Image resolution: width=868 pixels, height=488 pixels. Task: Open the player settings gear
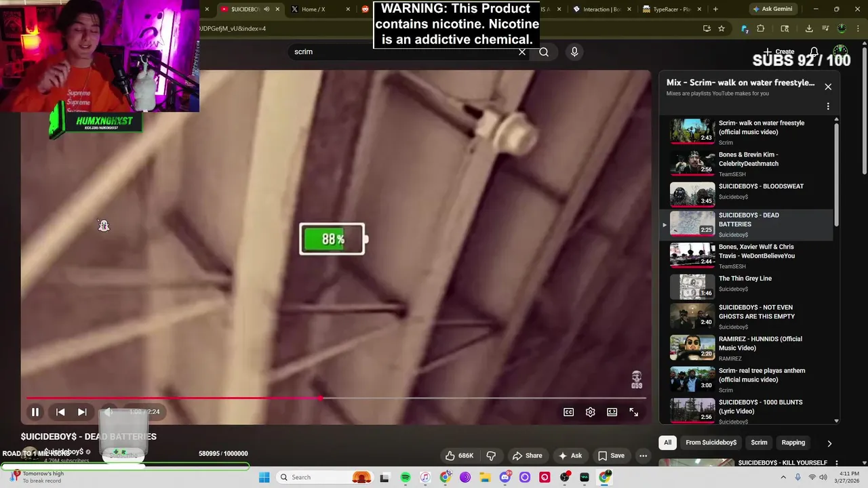click(590, 412)
